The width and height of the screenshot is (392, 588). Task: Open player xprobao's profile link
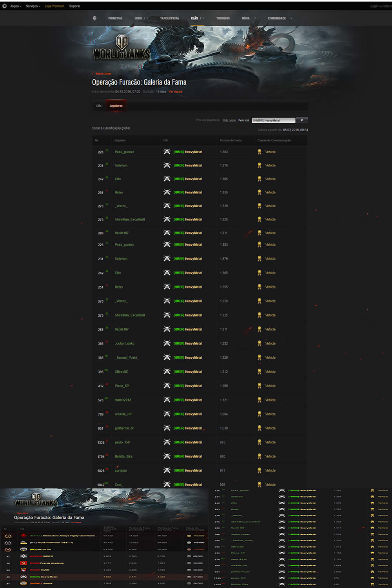[x=121, y=470]
